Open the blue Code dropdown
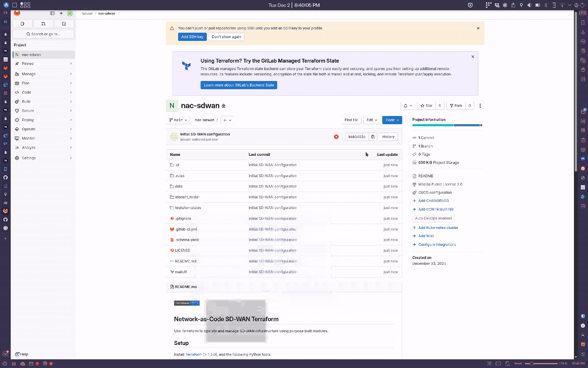 (392, 120)
